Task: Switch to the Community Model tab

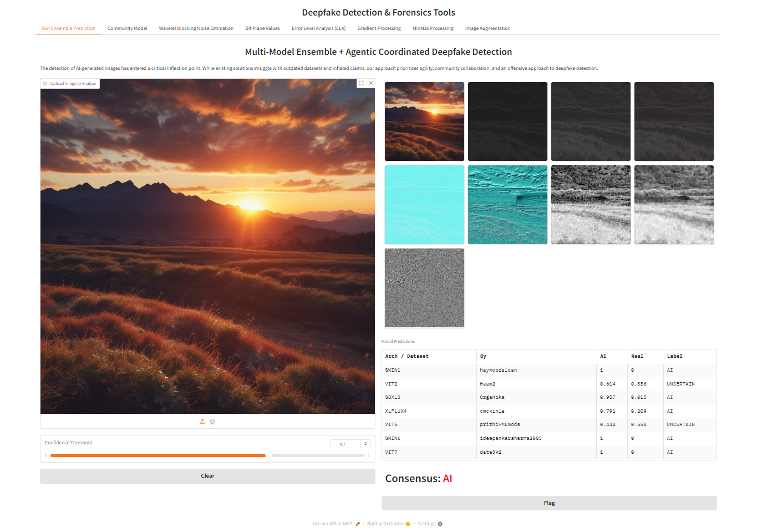Action: (x=127, y=28)
